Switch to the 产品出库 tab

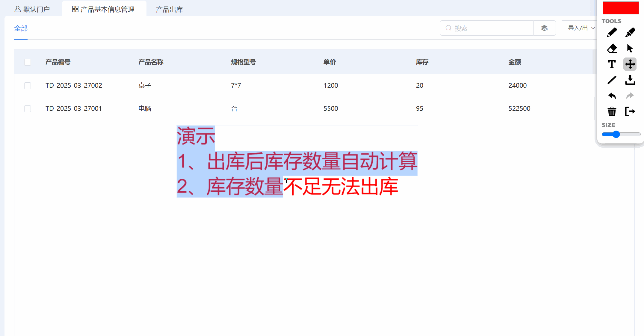(x=169, y=10)
